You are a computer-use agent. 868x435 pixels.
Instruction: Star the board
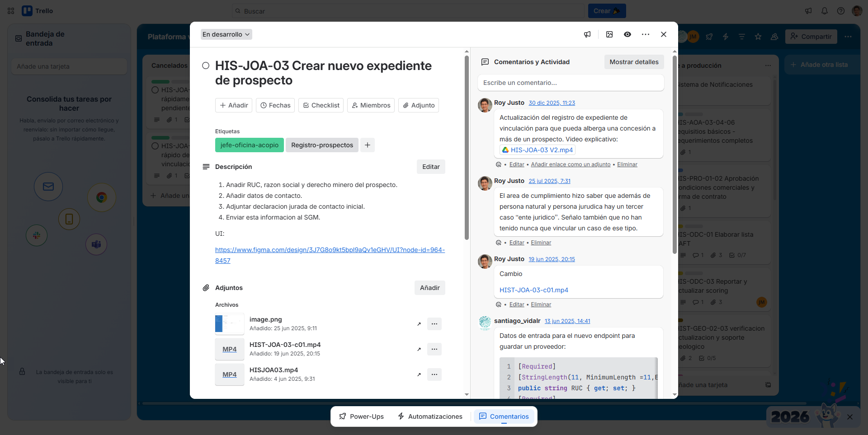(x=758, y=37)
